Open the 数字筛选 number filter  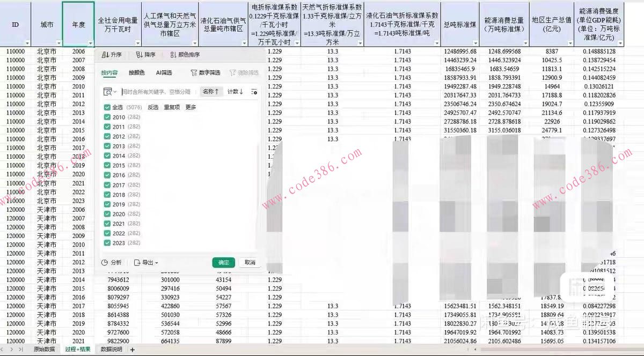pos(206,72)
